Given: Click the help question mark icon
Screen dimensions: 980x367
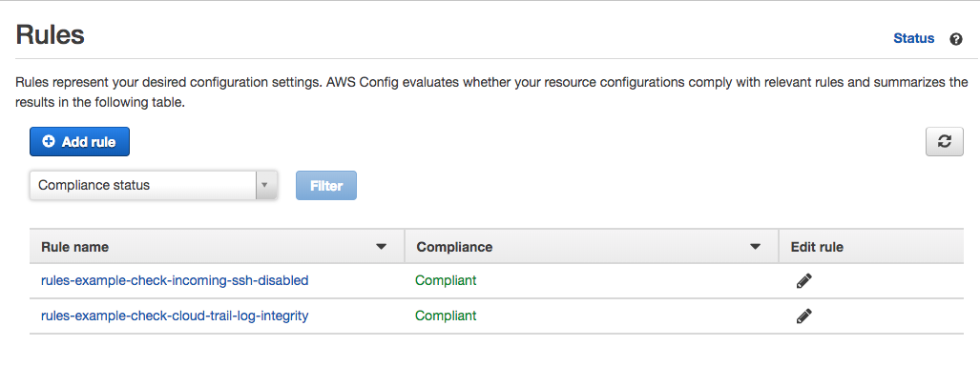Looking at the screenshot, I should [x=955, y=39].
